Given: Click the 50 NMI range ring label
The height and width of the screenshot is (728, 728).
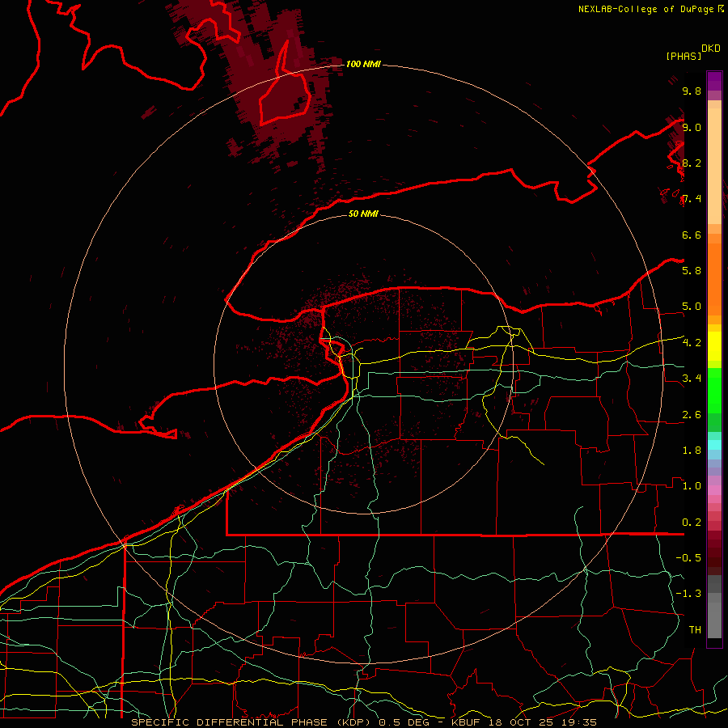Looking at the screenshot, I should (363, 214).
